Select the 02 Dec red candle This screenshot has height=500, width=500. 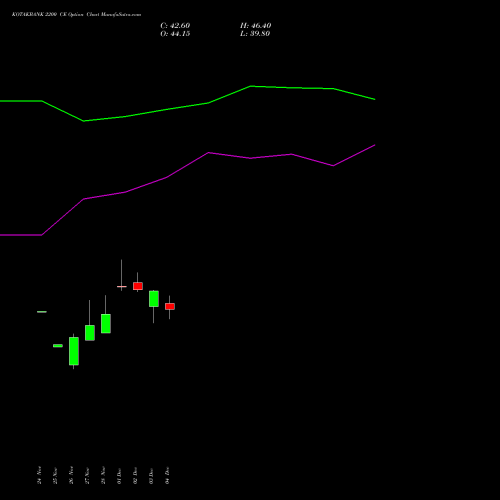(x=138, y=286)
